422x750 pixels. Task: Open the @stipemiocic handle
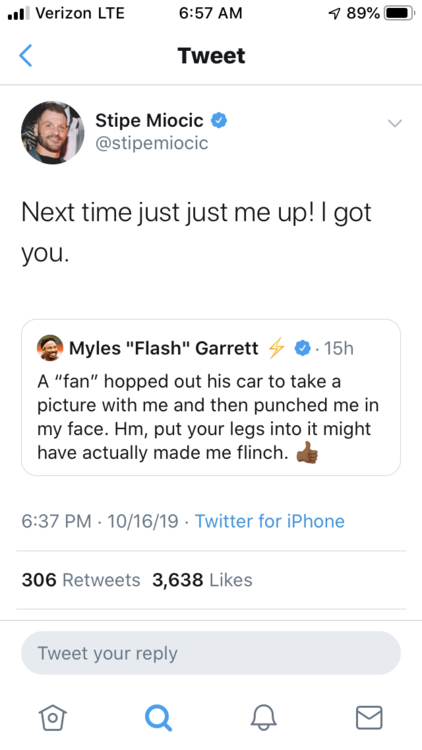coord(152,143)
